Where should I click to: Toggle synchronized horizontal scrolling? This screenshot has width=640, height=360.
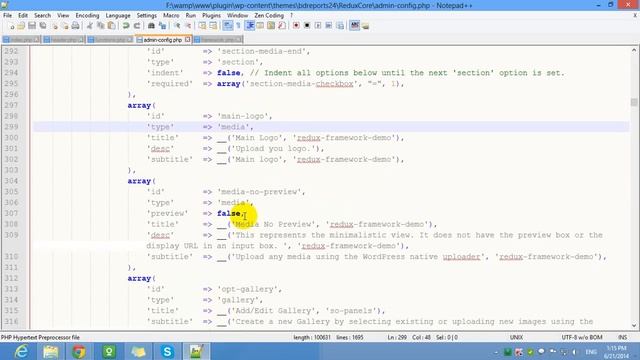click(x=213, y=26)
